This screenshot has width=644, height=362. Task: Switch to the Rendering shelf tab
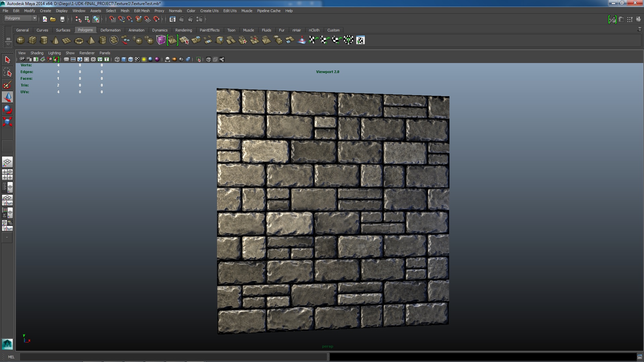point(183,30)
